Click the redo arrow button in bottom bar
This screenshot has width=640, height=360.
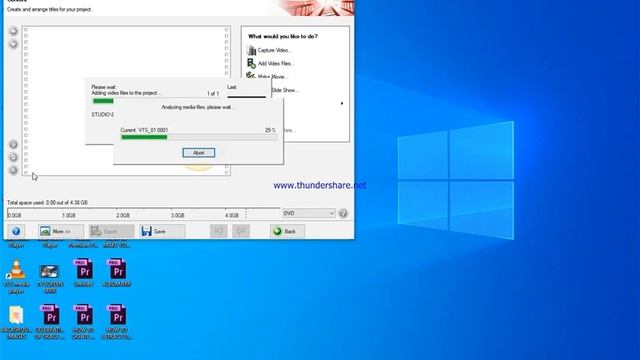[241, 231]
